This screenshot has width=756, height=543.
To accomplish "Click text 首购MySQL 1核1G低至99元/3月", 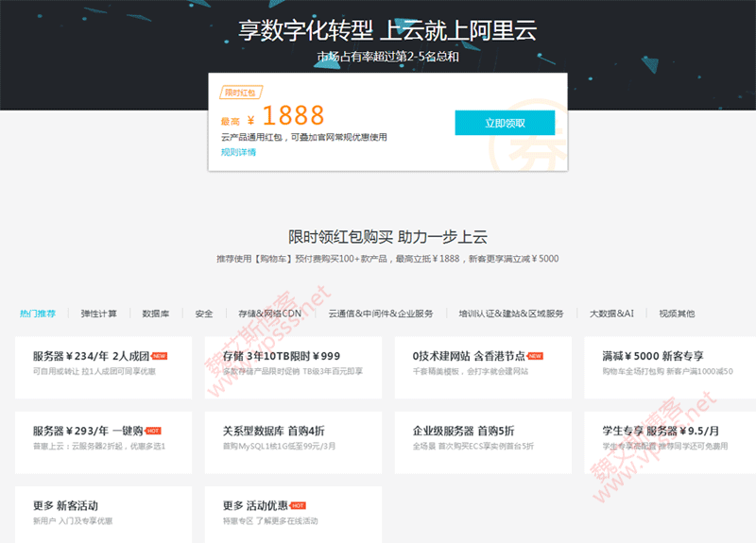I will [279, 446].
